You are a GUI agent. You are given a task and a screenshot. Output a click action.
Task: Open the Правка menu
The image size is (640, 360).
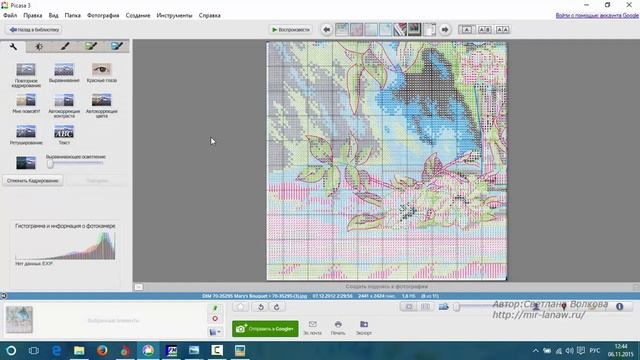[33, 16]
